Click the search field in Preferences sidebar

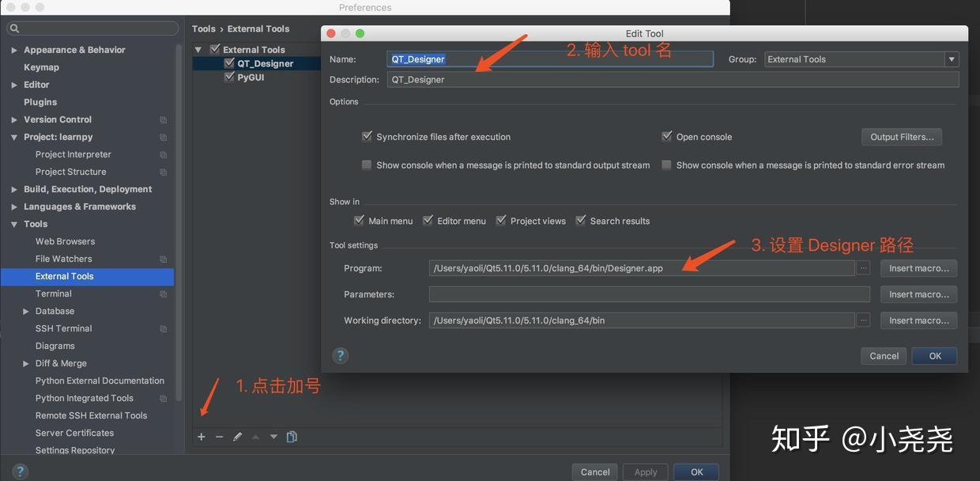pyautogui.click(x=92, y=28)
